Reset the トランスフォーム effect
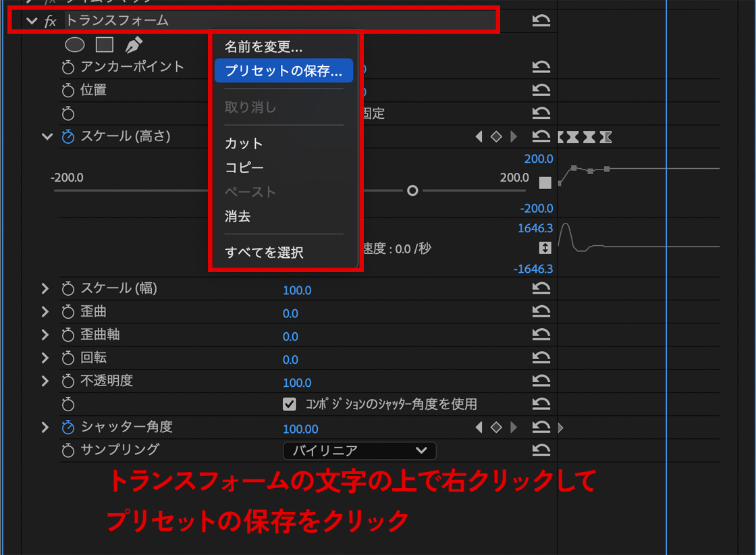 [541, 21]
